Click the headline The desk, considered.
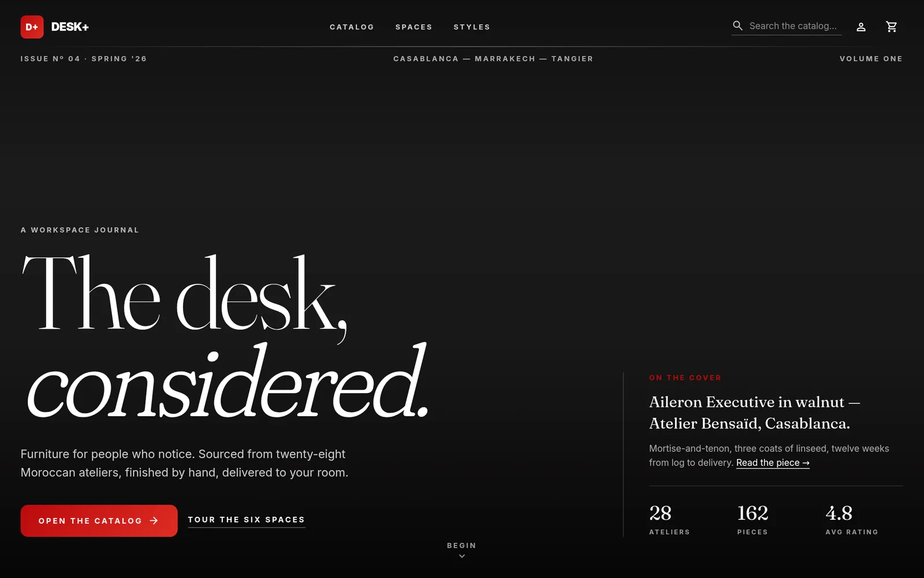The width and height of the screenshot is (924, 578). click(225, 336)
